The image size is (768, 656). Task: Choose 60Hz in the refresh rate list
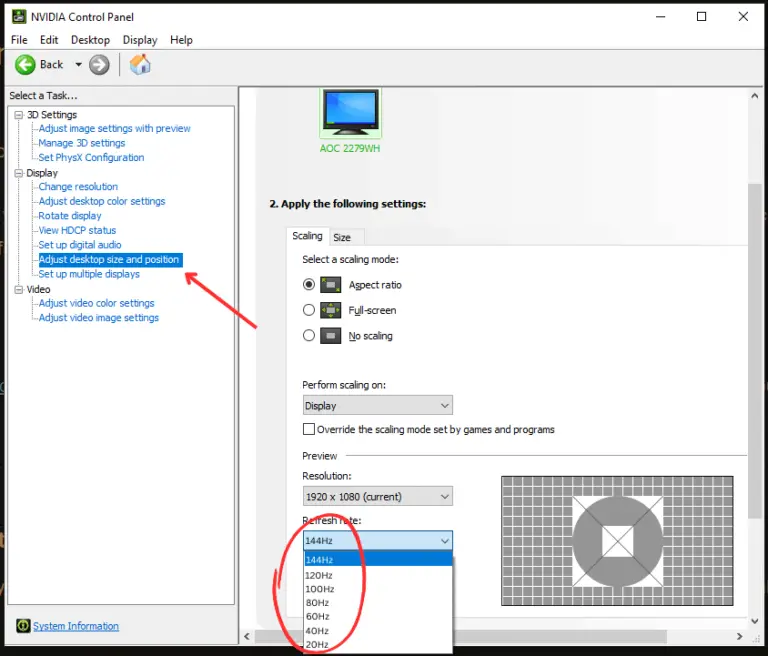coord(378,616)
